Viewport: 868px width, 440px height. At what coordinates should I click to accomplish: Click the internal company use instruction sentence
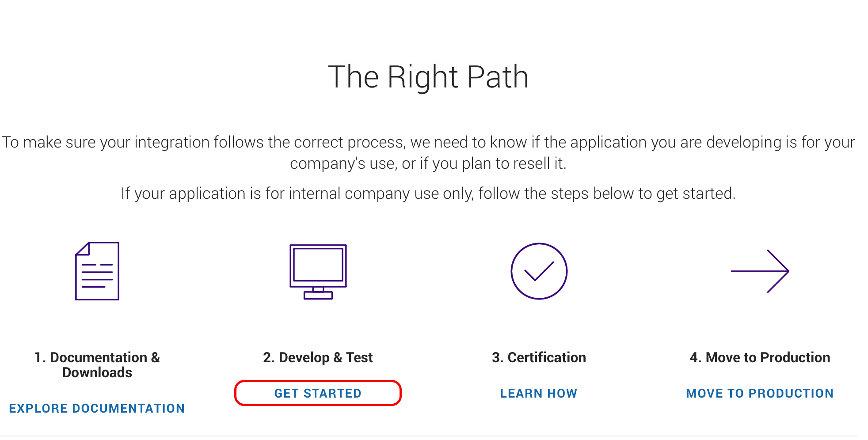(x=429, y=193)
